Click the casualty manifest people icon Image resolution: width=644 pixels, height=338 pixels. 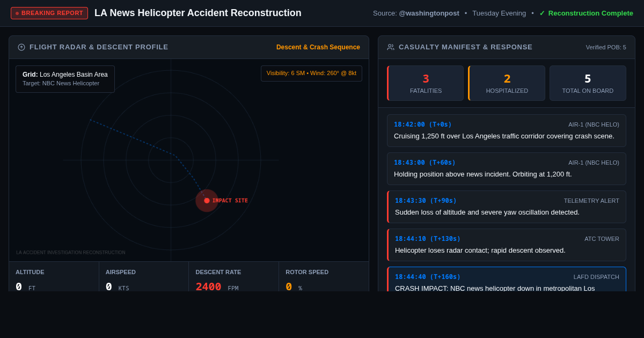click(391, 47)
